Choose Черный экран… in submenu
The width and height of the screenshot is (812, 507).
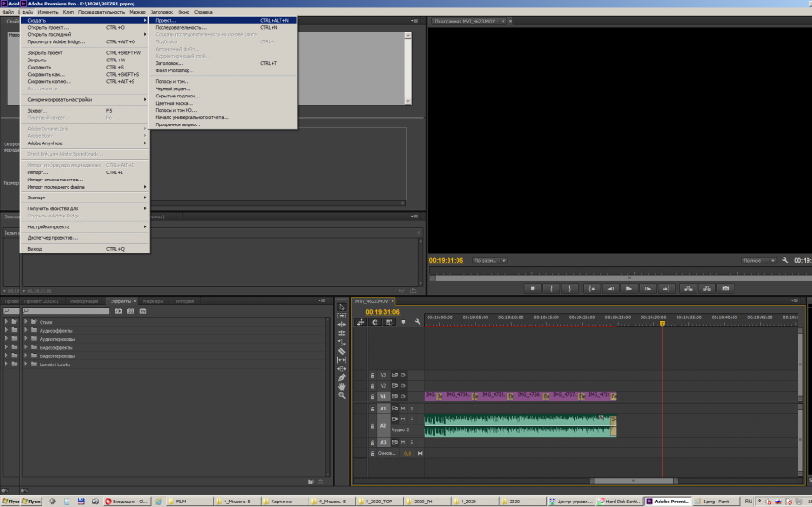point(223,88)
